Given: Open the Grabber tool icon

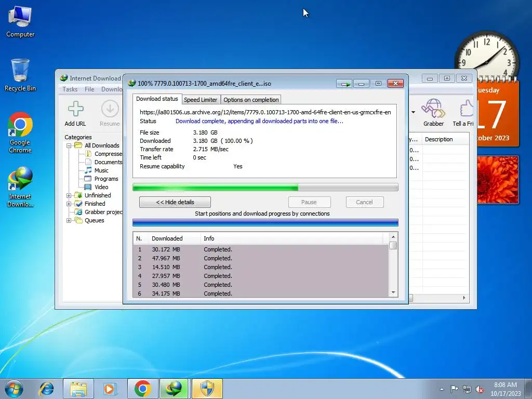Looking at the screenshot, I should (433, 109).
